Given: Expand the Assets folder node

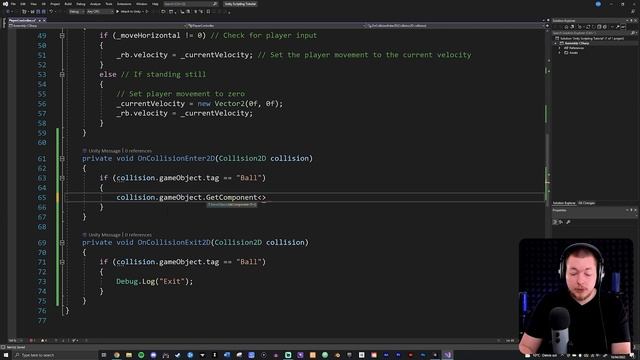Looking at the screenshot, I should click(560, 53).
